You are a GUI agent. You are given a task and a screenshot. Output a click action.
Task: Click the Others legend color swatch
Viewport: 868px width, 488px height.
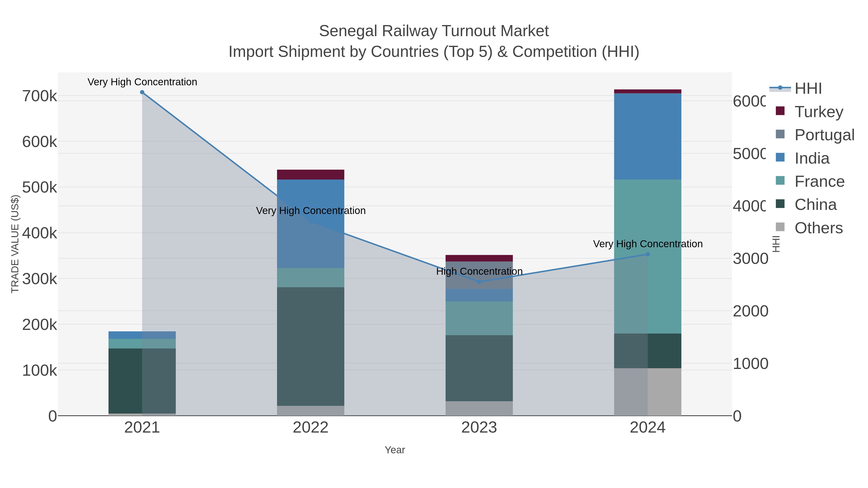[x=780, y=227]
